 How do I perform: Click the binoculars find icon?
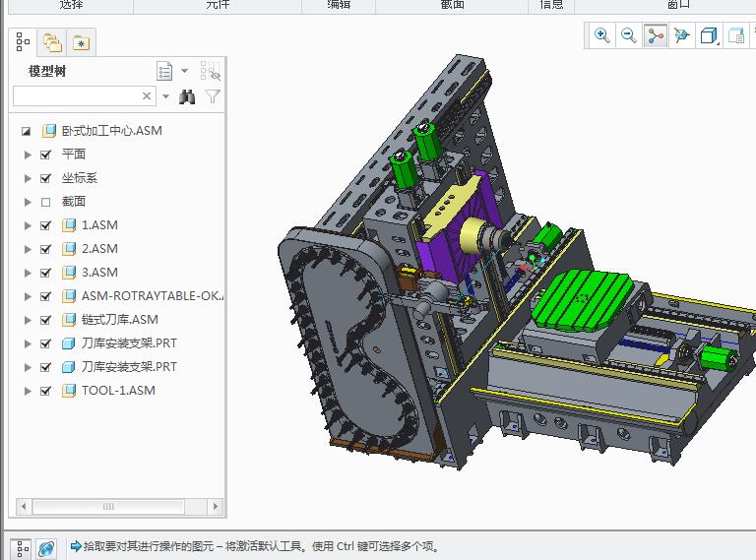(188, 96)
